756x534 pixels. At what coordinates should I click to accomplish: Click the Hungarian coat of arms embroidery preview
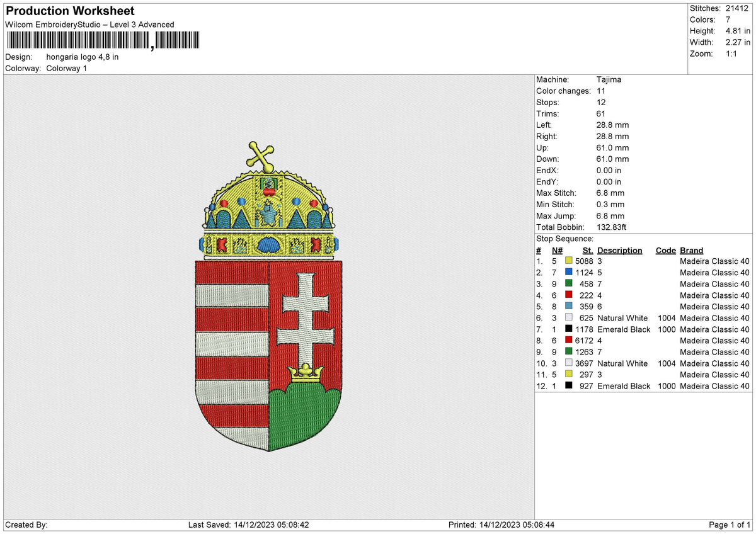[x=269, y=297]
